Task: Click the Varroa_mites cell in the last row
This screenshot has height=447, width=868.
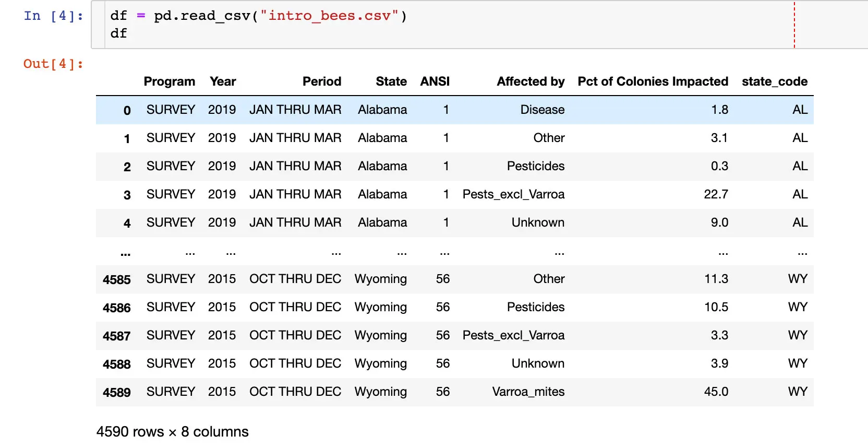Action: pyautogui.click(x=528, y=392)
